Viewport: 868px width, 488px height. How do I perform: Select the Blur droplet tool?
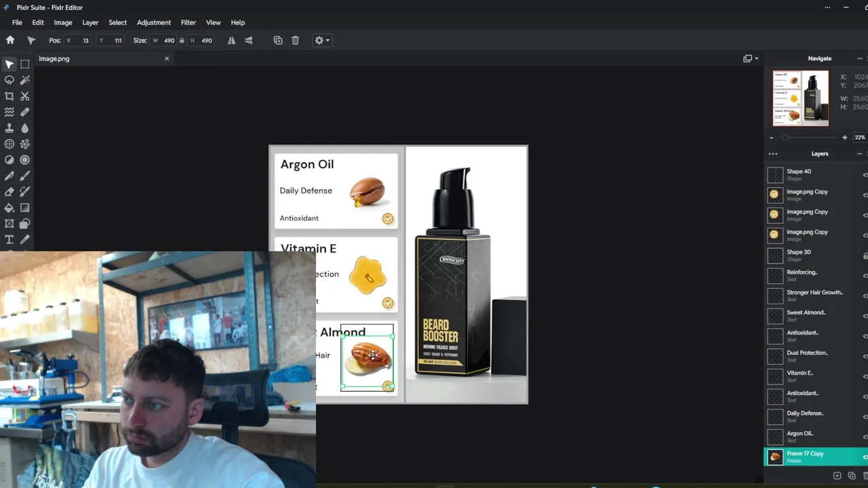pos(25,128)
